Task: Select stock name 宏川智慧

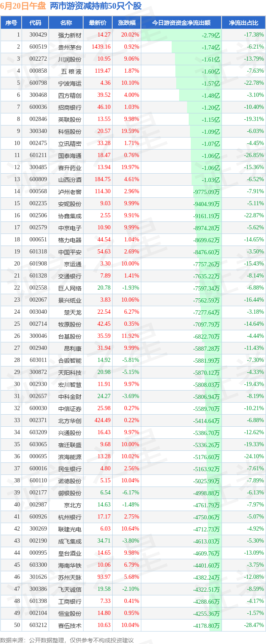Action: click(x=70, y=384)
